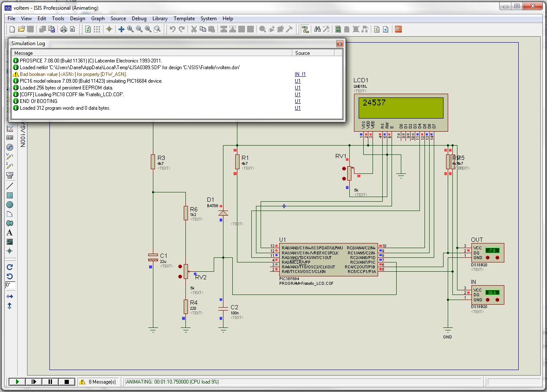Click the rotation angle input field
Image resolution: width=547 pixels, height=392 pixels.
[10, 285]
